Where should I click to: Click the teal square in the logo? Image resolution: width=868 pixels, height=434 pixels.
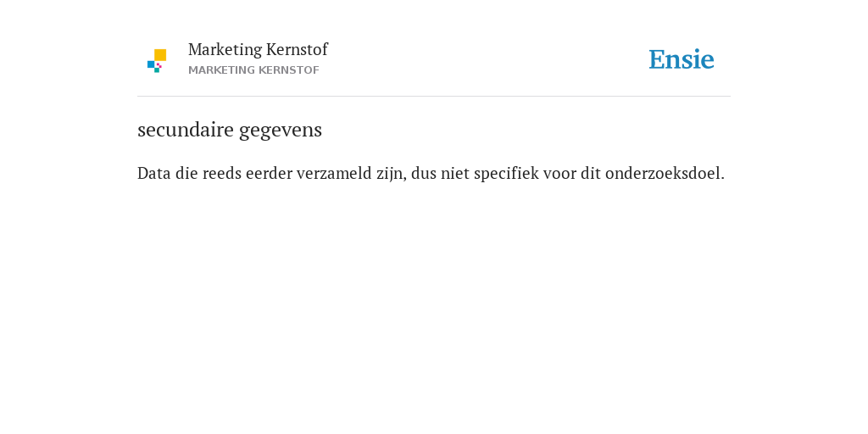pyautogui.click(x=157, y=70)
